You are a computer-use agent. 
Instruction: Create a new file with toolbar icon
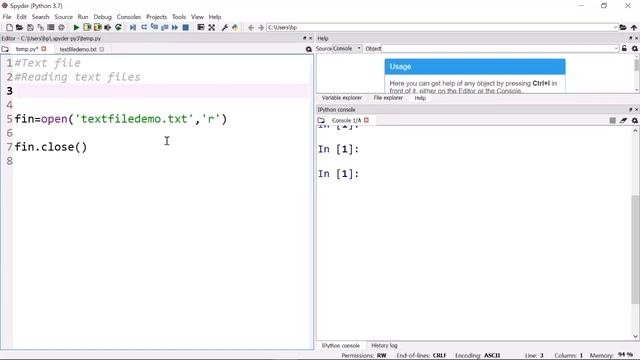[x=9, y=27]
